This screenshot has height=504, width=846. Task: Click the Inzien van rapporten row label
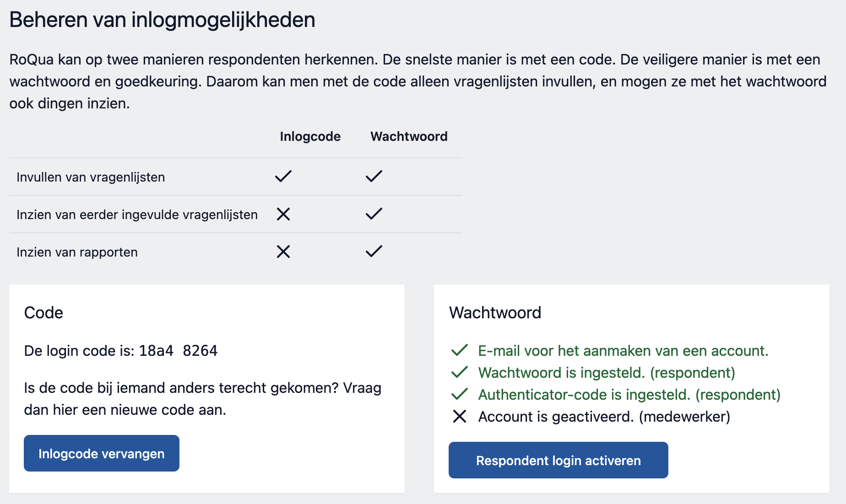(77, 252)
